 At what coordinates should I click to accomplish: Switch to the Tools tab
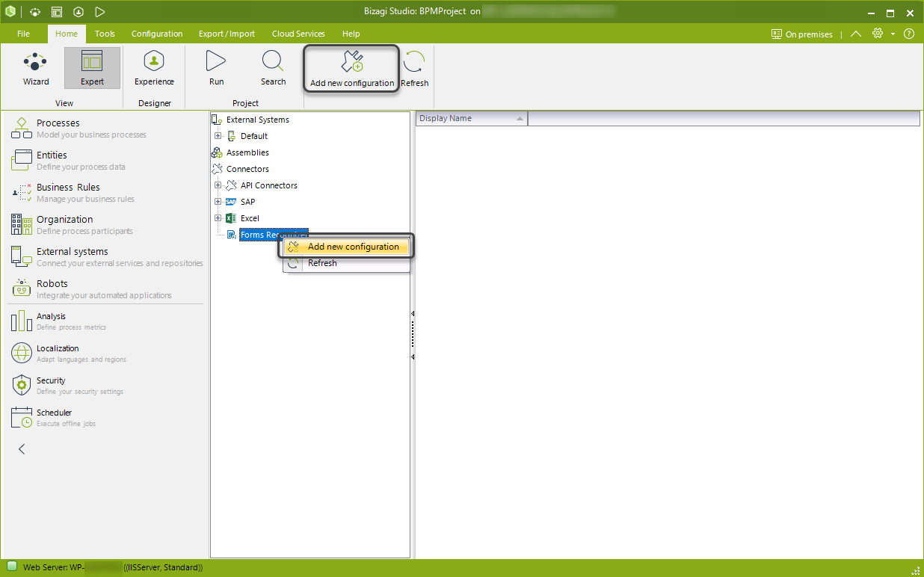coord(105,34)
